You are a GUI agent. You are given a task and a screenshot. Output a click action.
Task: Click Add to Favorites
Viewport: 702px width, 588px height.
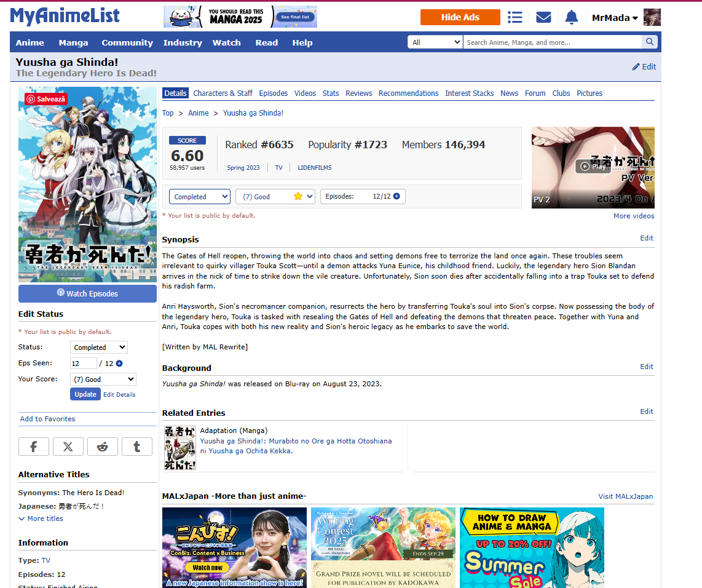coord(47,419)
